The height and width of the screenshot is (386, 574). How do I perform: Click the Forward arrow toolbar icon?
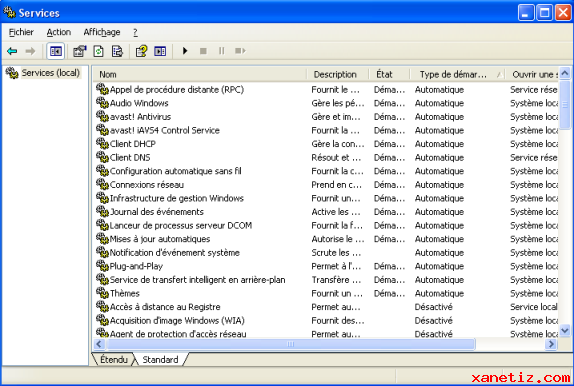pos(30,51)
